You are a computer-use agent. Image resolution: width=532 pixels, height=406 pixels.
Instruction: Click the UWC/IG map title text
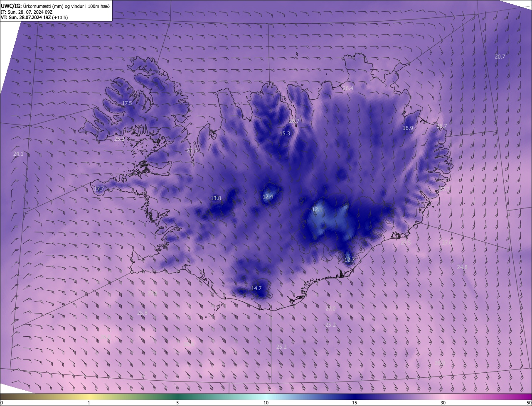[55, 5]
